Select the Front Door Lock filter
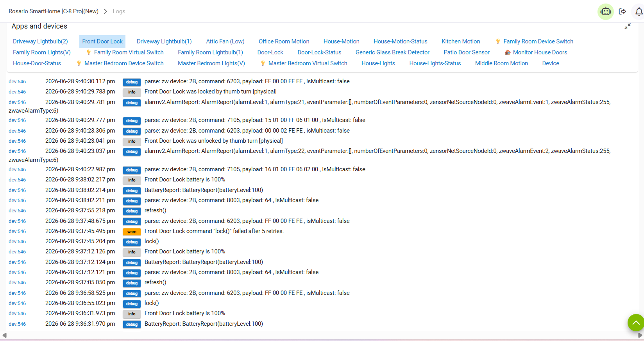The height and width of the screenshot is (341, 644). coord(102,41)
